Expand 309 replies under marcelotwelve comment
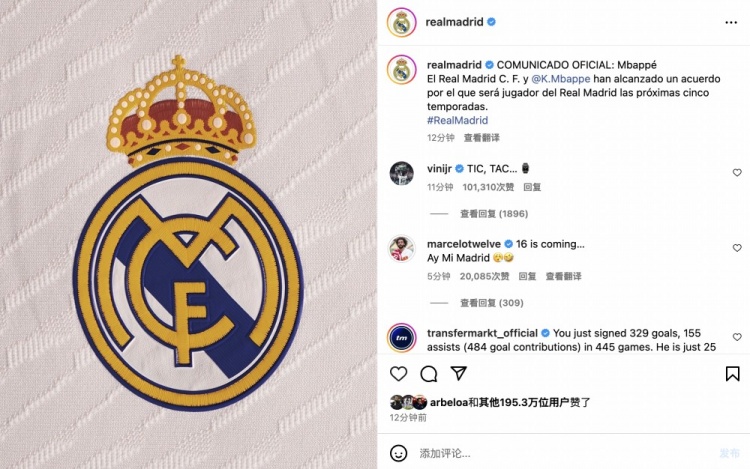Screen dimensions: 750x469 pos(491,303)
